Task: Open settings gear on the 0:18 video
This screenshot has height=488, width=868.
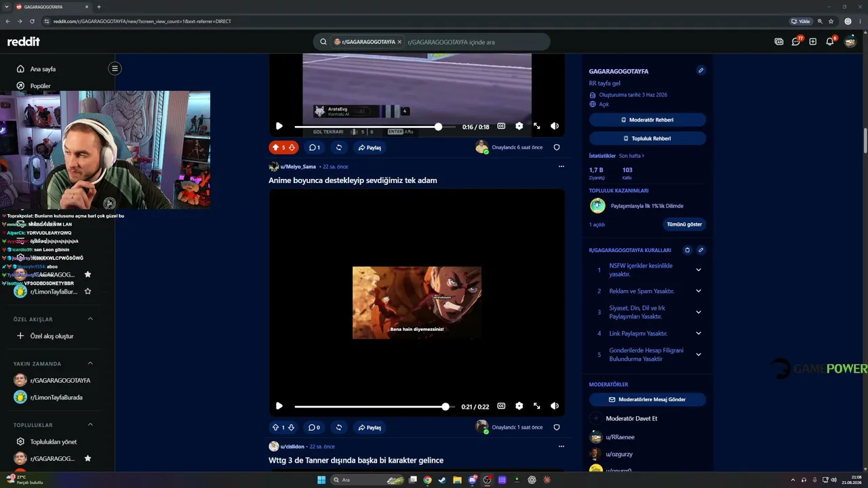Action: (x=519, y=126)
